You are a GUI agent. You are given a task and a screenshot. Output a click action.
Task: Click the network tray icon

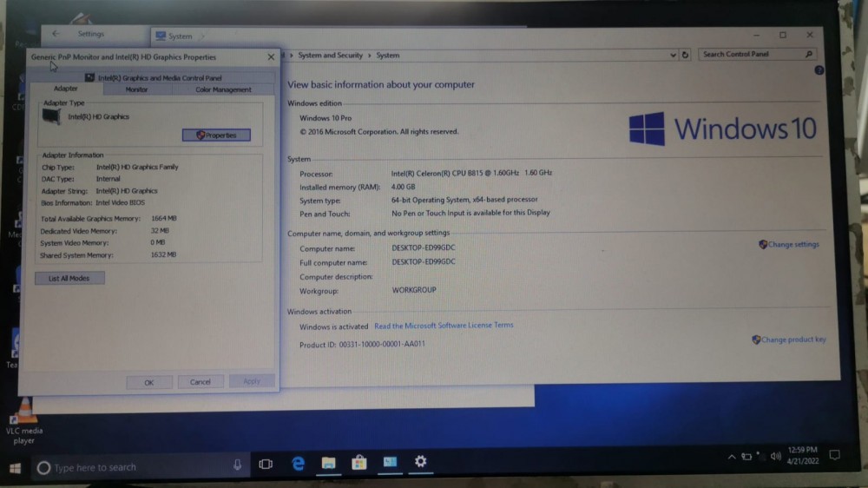coord(746,457)
